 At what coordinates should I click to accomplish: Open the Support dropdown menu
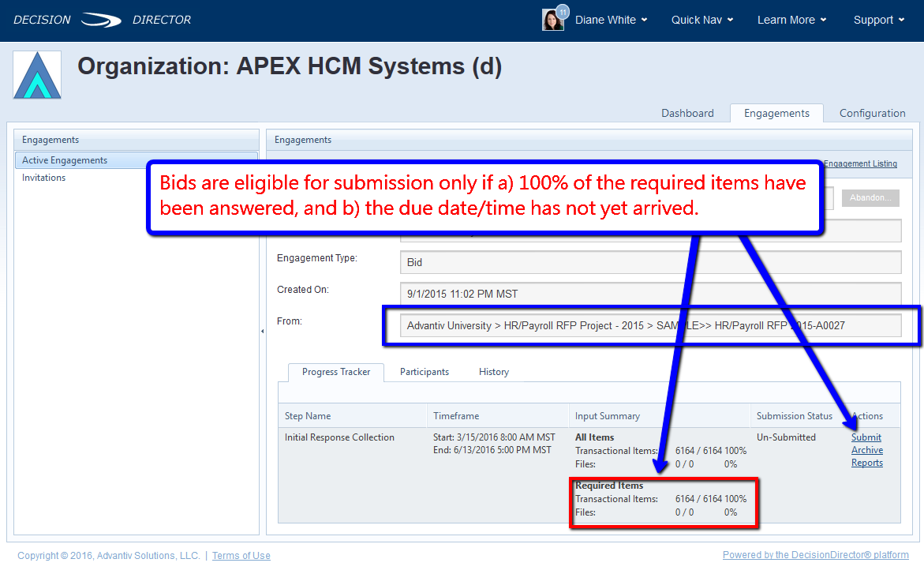pyautogui.click(x=878, y=20)
